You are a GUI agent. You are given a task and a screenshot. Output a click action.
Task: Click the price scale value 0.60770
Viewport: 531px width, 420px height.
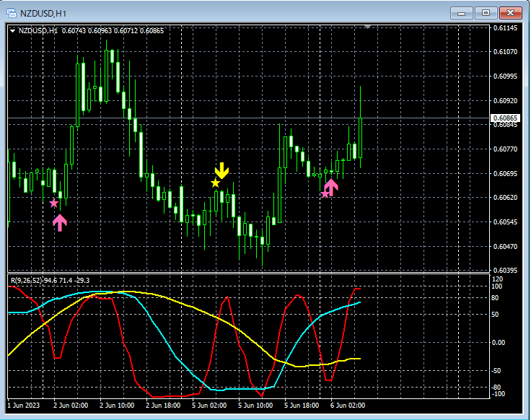click(505, 149)
